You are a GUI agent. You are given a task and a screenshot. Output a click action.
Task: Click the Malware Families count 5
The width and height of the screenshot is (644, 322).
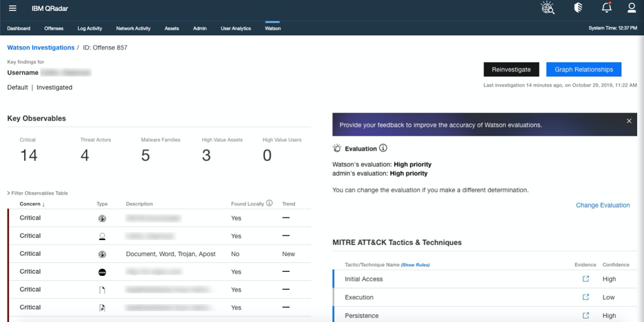145,155
